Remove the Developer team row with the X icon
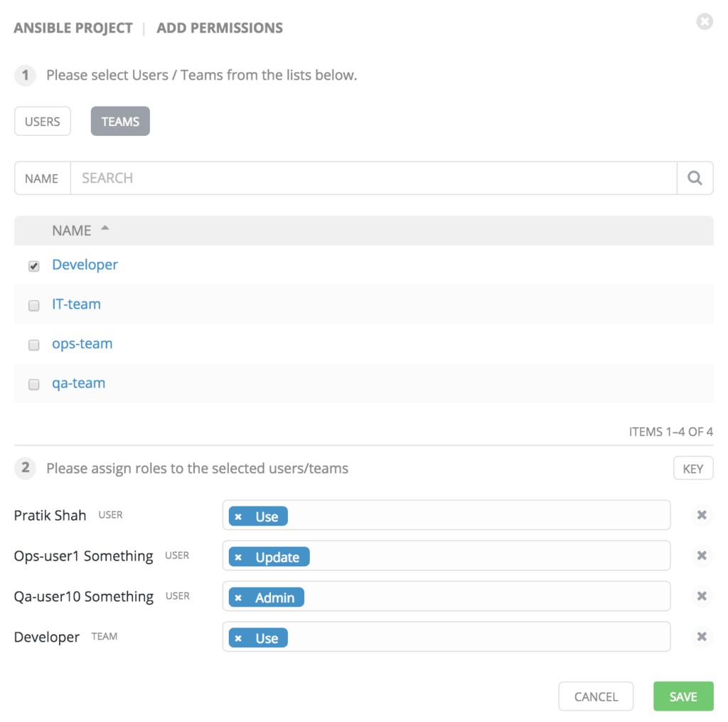The height and width of the screenshot is (722, 728). (x=702, y=637)
